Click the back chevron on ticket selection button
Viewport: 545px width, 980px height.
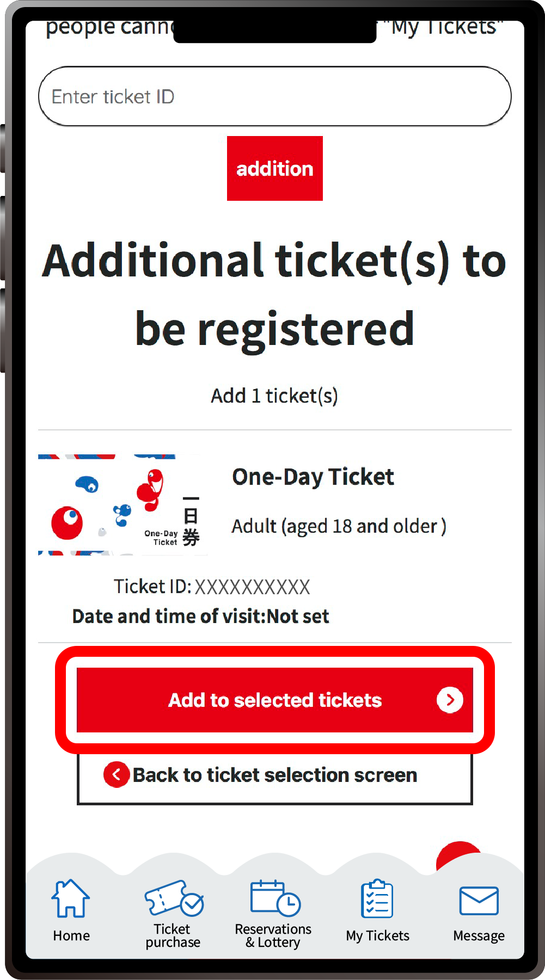pyautogui.click(x=115, y=775)
